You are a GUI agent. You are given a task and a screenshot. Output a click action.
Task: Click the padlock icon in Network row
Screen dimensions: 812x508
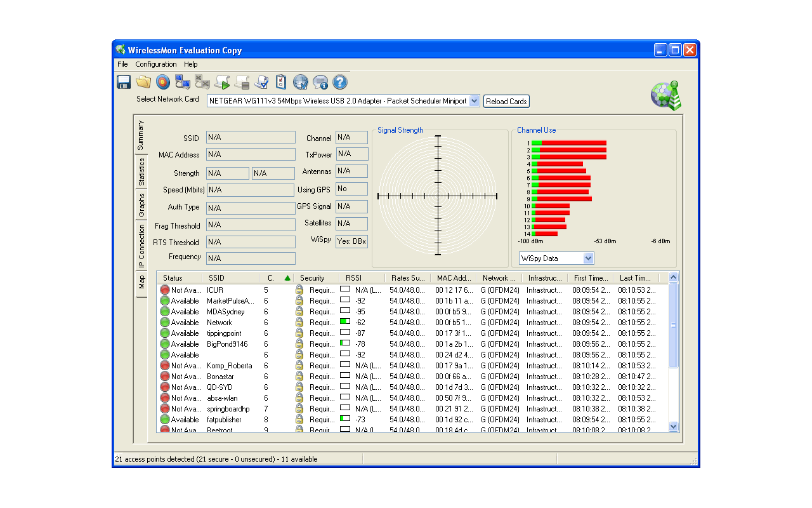pyautogui.click(x=299, y=323)
